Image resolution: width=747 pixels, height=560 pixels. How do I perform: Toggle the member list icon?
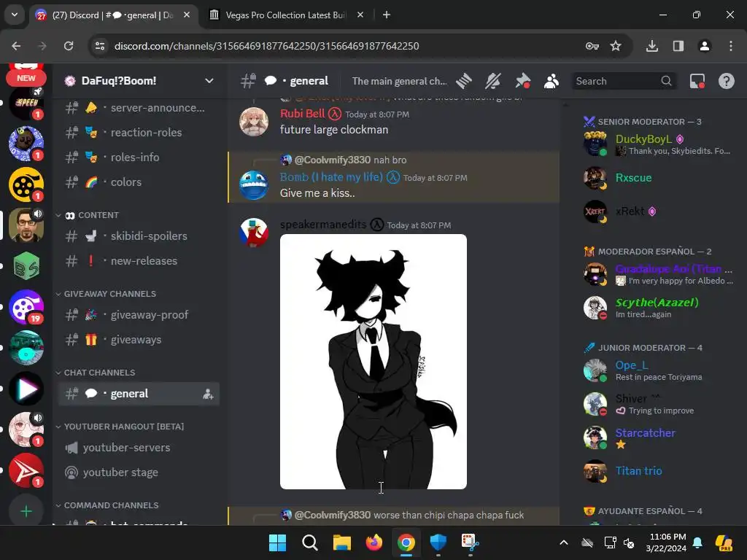[551, 81]
